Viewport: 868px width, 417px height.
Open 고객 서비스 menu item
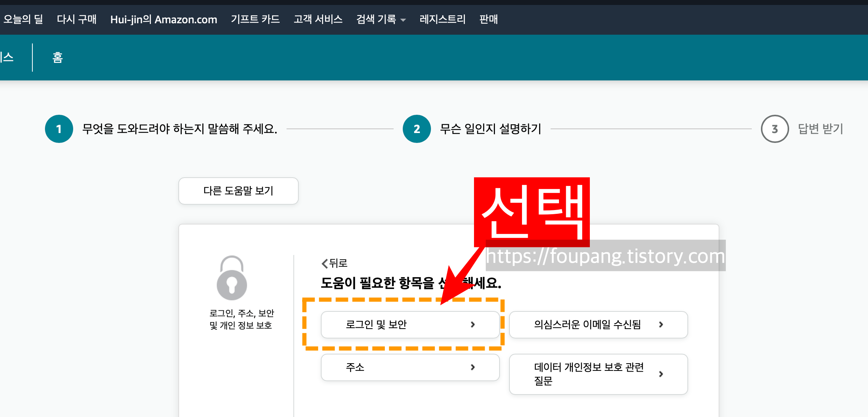(318, 19)
